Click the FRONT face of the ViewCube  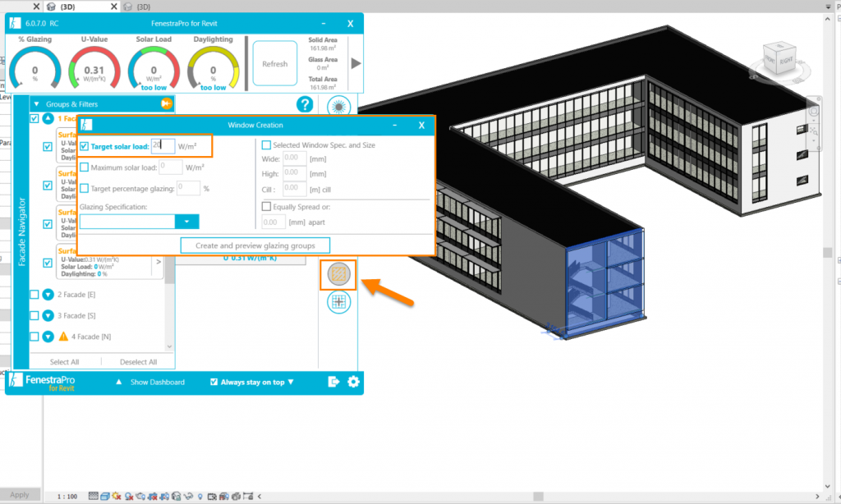770,60
